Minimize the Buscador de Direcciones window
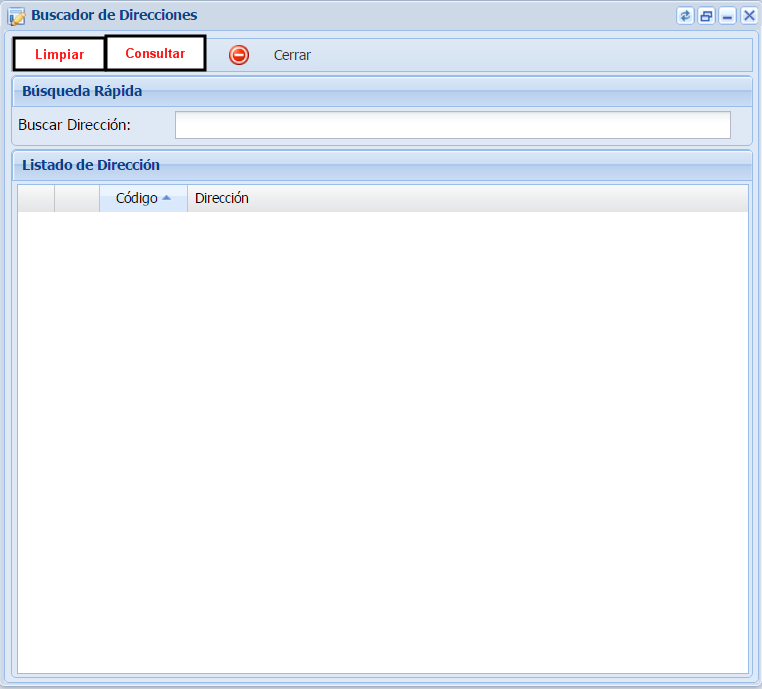Viewport: 762px width, 689px height. coord(728,16)
